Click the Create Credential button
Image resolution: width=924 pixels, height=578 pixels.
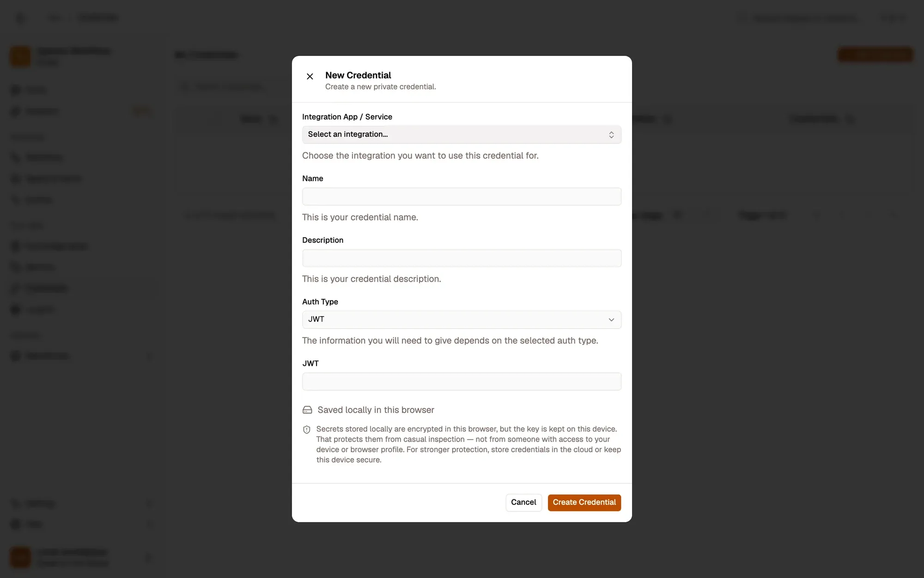pyautogui.click(x=584, y=503)
